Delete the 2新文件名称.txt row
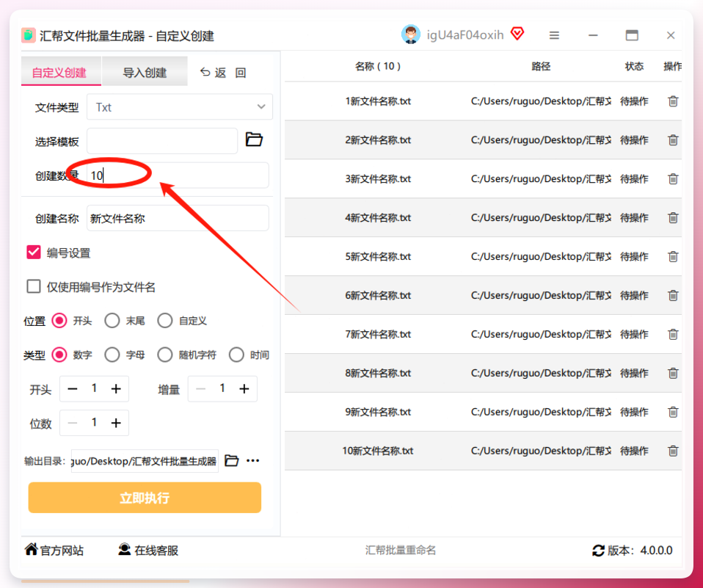Screen dimensions: 703x588 [x=672, y=140]
